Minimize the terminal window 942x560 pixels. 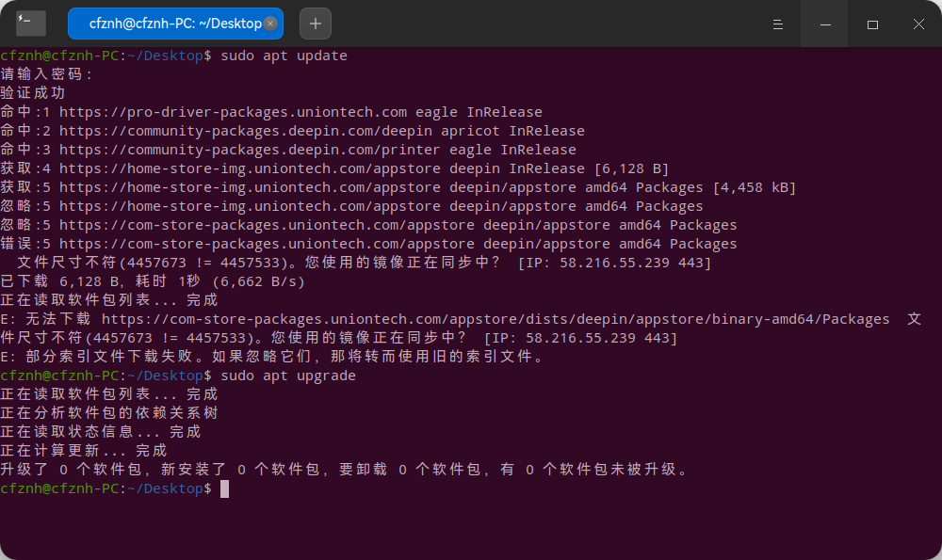[x=825, y=24]
